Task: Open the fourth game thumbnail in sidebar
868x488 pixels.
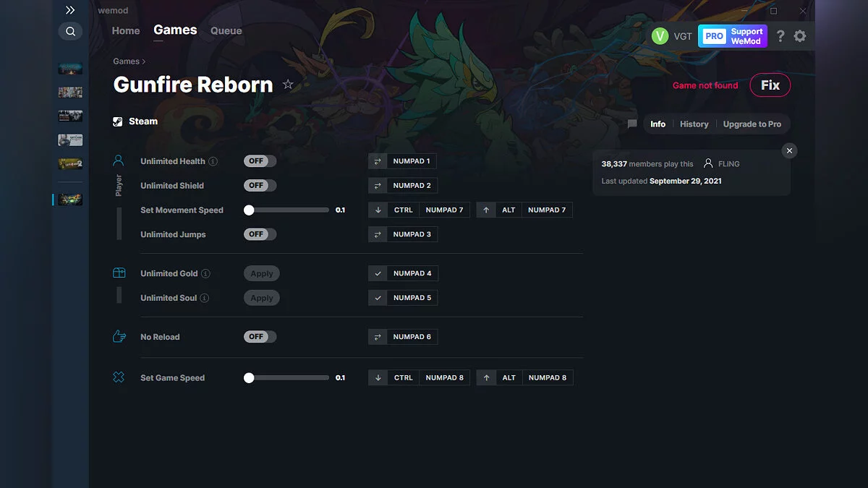Action: (x=70, y=140)
